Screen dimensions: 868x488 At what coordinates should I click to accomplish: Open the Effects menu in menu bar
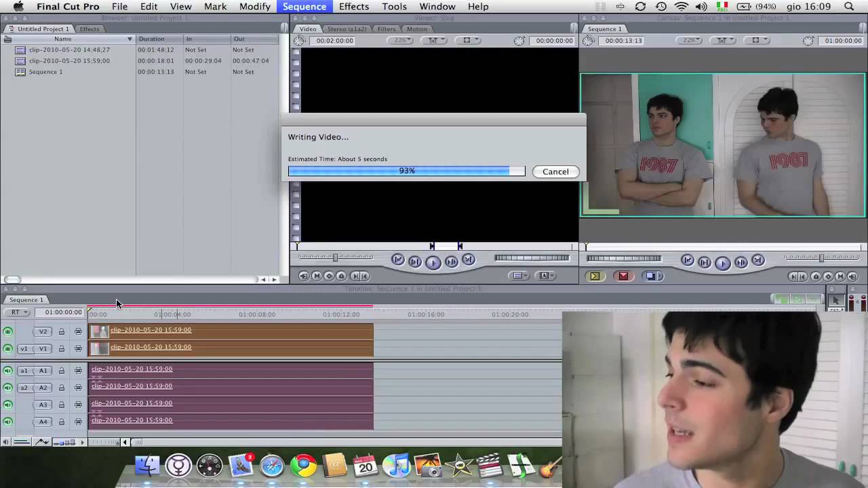(x=354, y=6)
